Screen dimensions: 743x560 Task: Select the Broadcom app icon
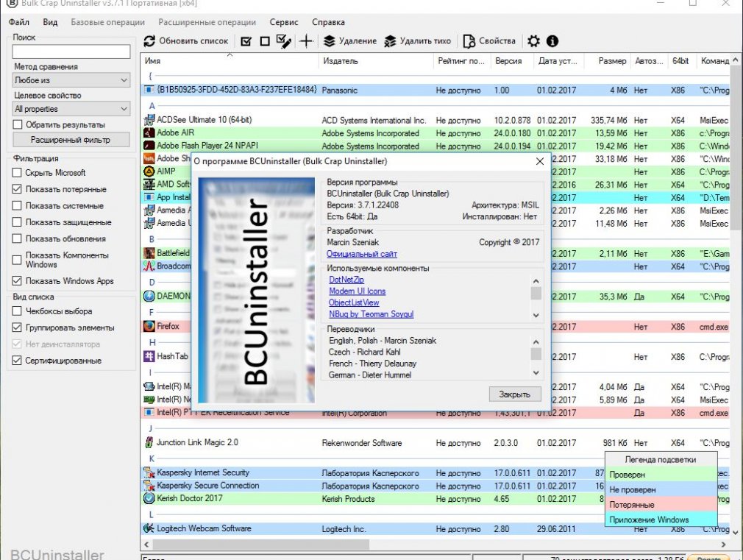coord(149,266)
